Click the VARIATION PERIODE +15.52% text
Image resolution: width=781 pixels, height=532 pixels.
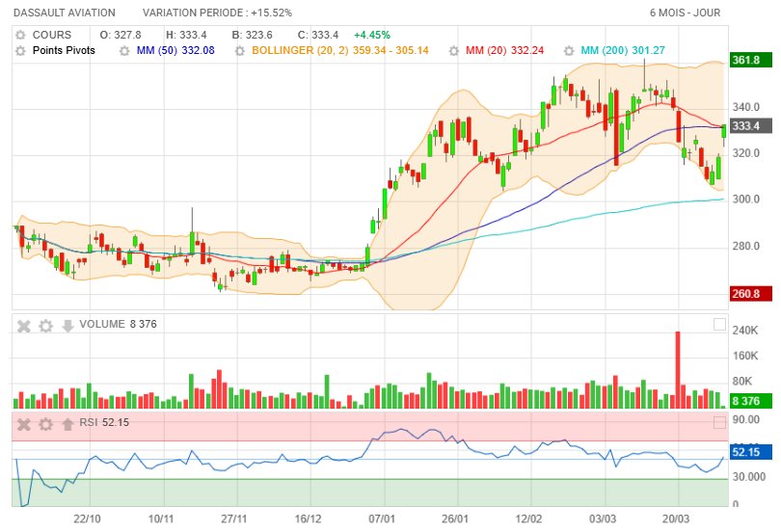tap(217, 13)
